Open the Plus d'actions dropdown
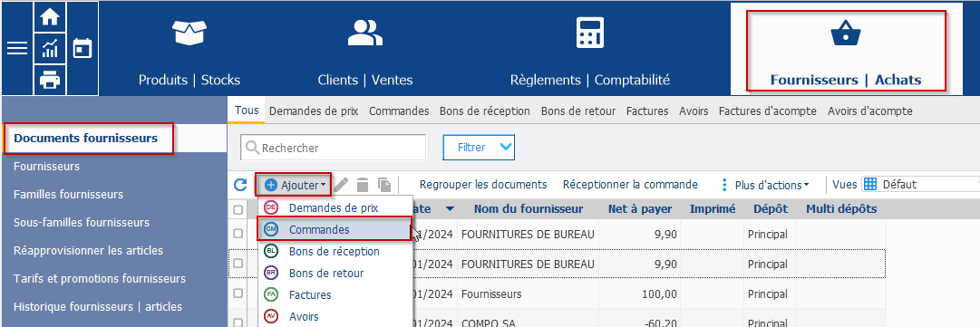This screenshot has width=980, height=327. 765,185
